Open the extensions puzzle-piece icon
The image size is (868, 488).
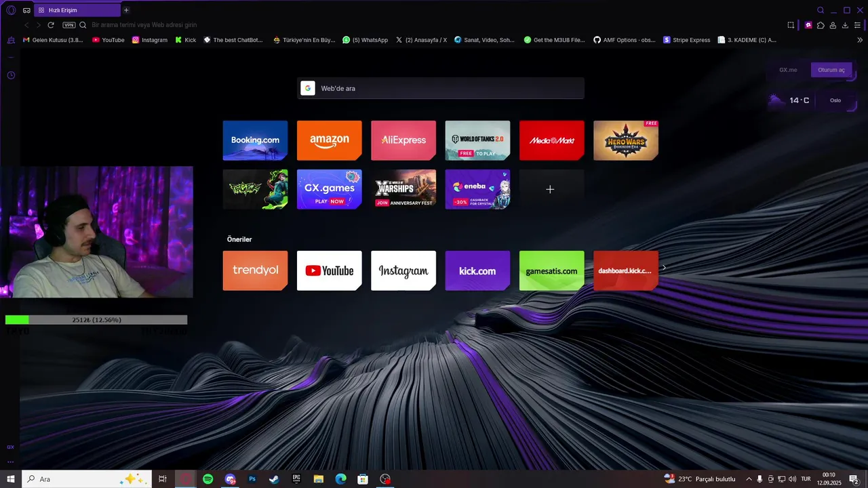coord(821,25)
